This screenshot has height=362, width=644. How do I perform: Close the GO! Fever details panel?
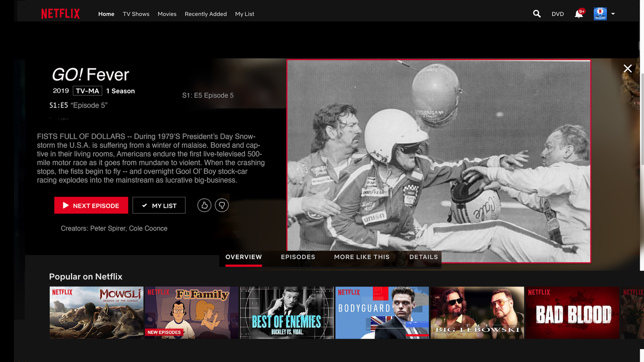click(x=627, y=69)
